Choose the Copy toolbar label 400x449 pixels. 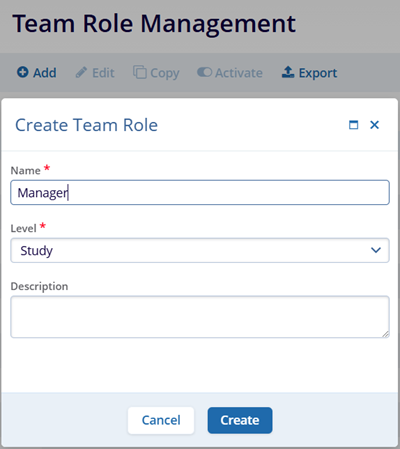(x=165, y=73)
